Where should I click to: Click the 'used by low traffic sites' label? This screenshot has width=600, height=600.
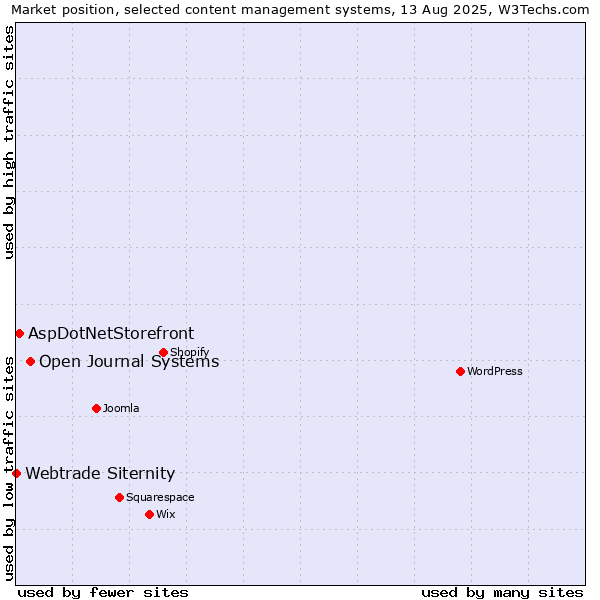(9, 469)
